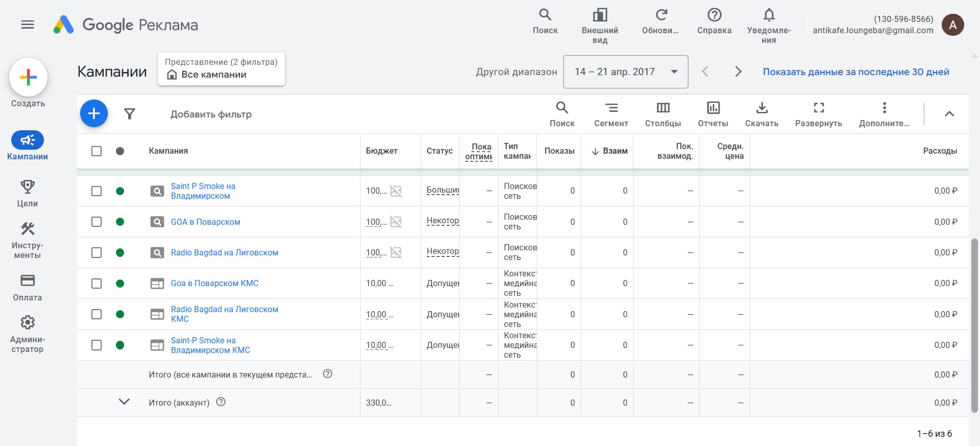Viewport: 980px width, 446px height.
Task: Sort by the Бюджет column header
Action: coord(381,151)
